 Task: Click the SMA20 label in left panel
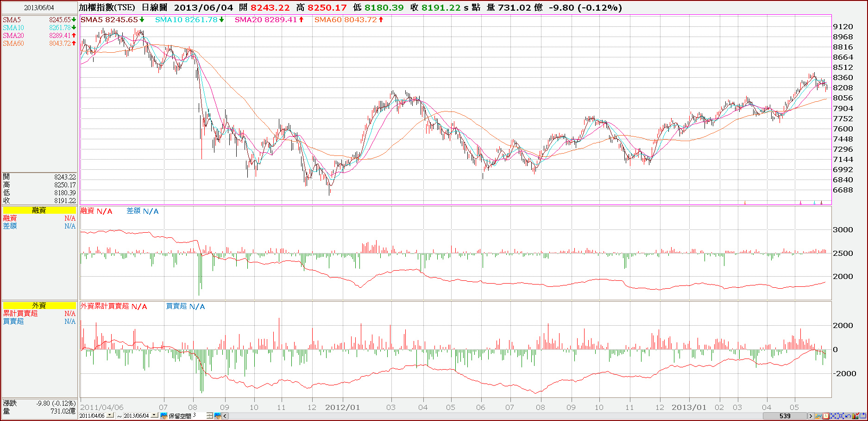[x=13, y=36]
